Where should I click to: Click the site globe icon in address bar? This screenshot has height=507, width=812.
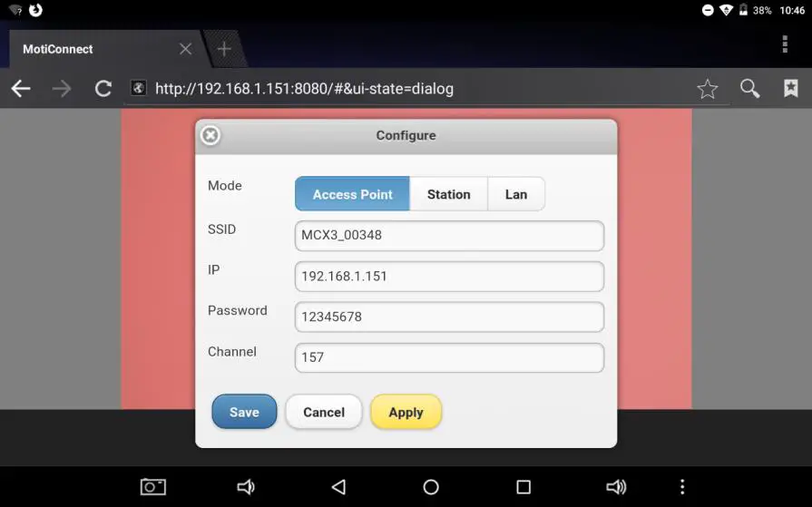(x=138, y=88)
